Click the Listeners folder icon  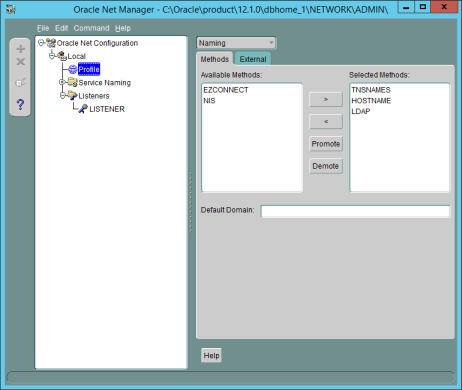click(73, 96)
